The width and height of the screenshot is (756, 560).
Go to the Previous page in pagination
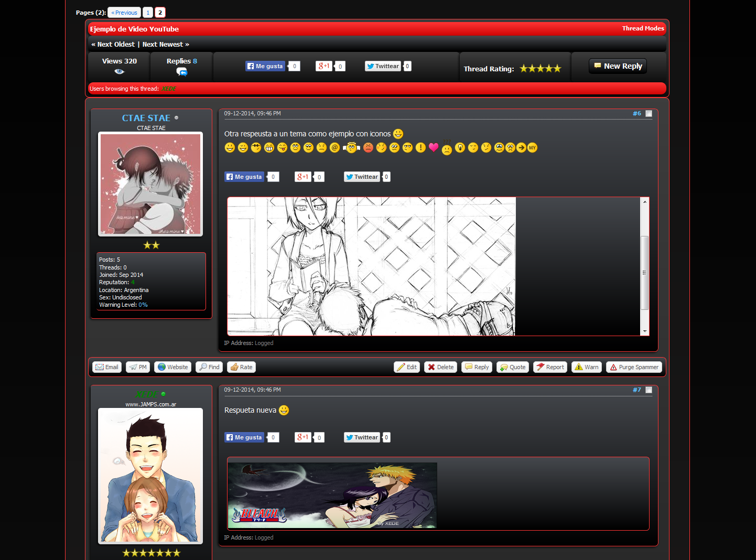point(124,13)
